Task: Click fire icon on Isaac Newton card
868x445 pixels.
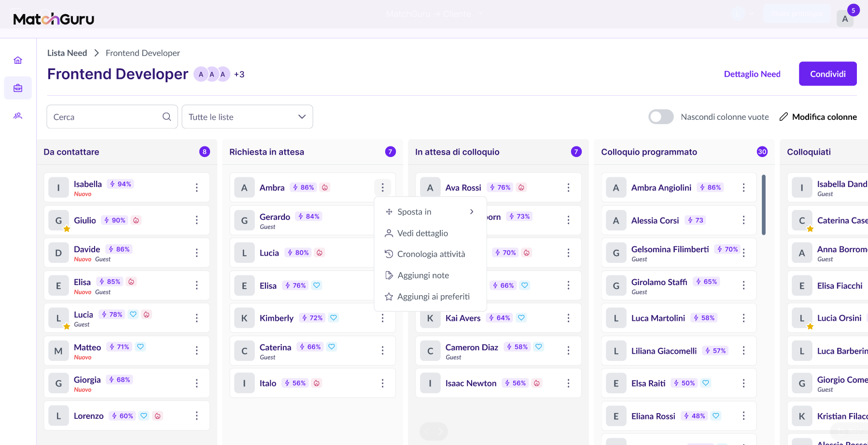Action: pyautogui.click(x=537, y=383)
